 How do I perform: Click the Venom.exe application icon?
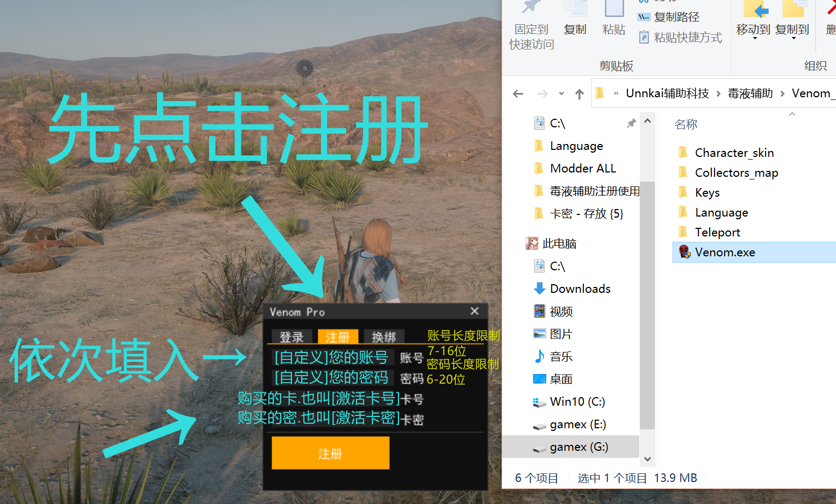point(684,252)
